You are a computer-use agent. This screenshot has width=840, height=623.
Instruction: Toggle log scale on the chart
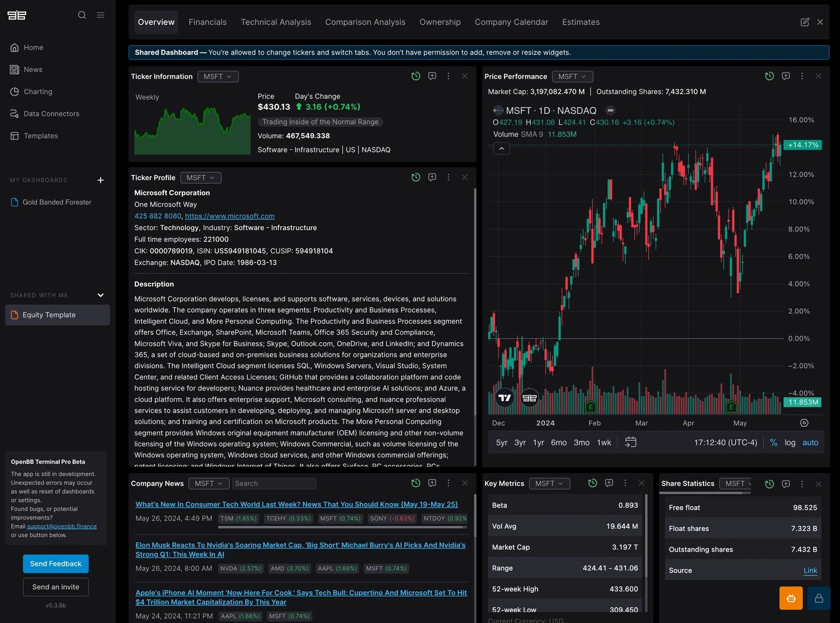[790, 442]
